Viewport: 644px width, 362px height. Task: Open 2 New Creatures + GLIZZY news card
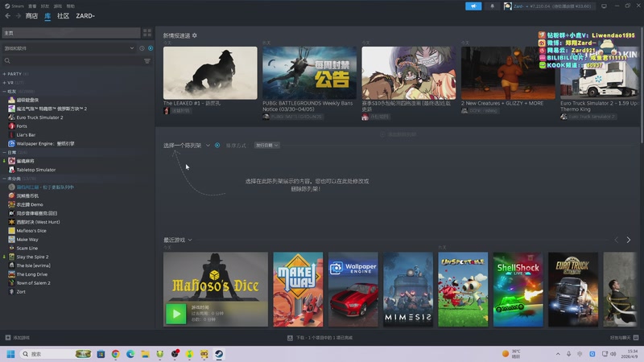click(508, 72)
